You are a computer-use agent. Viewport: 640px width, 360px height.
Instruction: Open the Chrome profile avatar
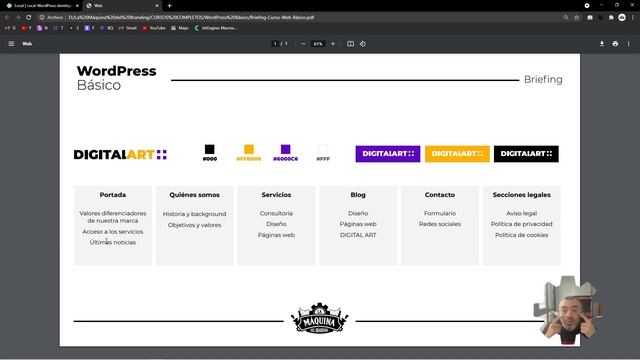point(622,17)
